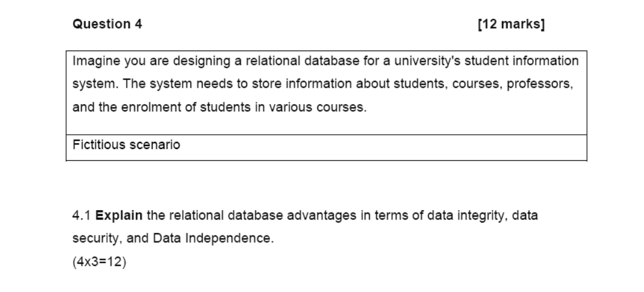Click the bold word "Explain"
The image size is (644, 292).
(x=119, y=215)
